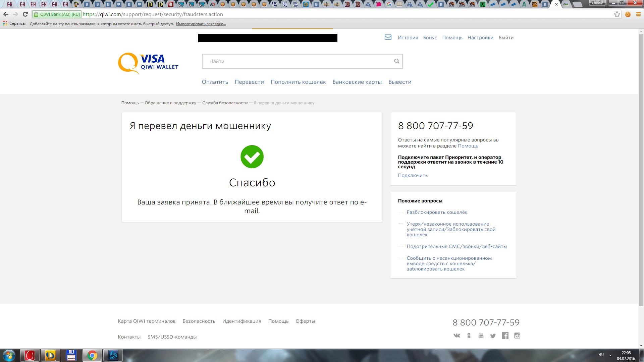Viewport: 644px width, 362px height.
Task: Open the Twitter social icon
Action: click(493, 336)
